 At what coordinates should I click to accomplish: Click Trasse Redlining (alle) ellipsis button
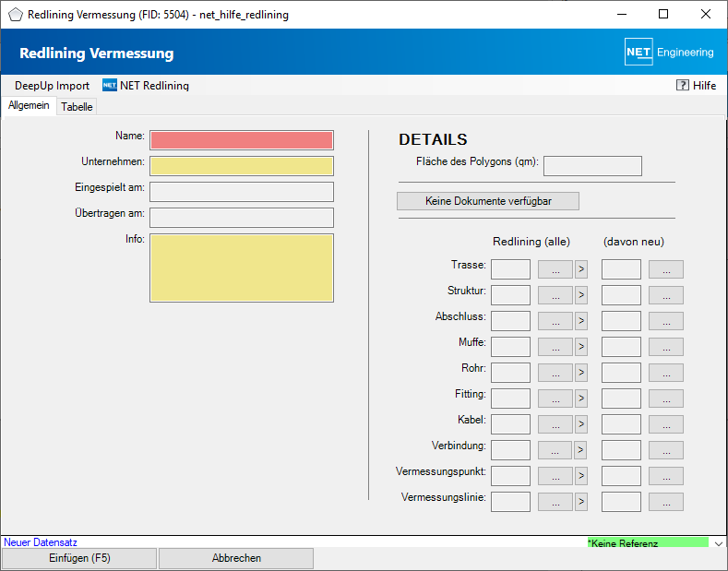point(555,269)
